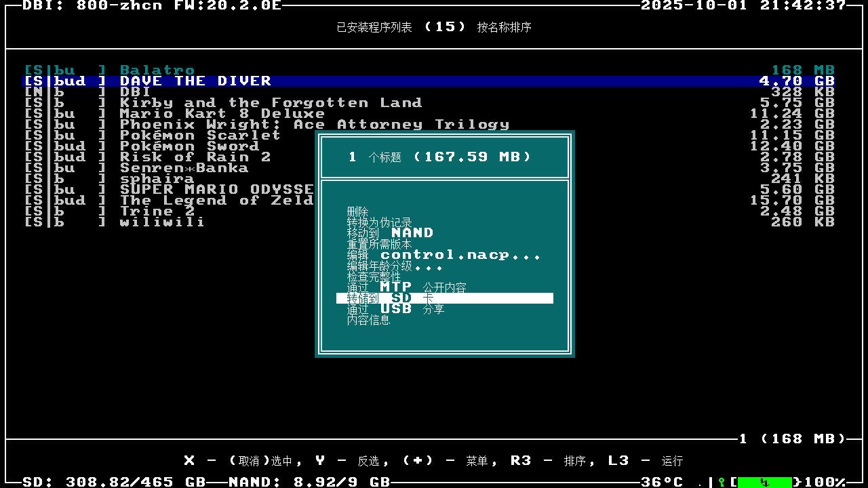Click the temperature readout 36°C
The width and height of the screenshot is (868, 488).
point(661,482)
